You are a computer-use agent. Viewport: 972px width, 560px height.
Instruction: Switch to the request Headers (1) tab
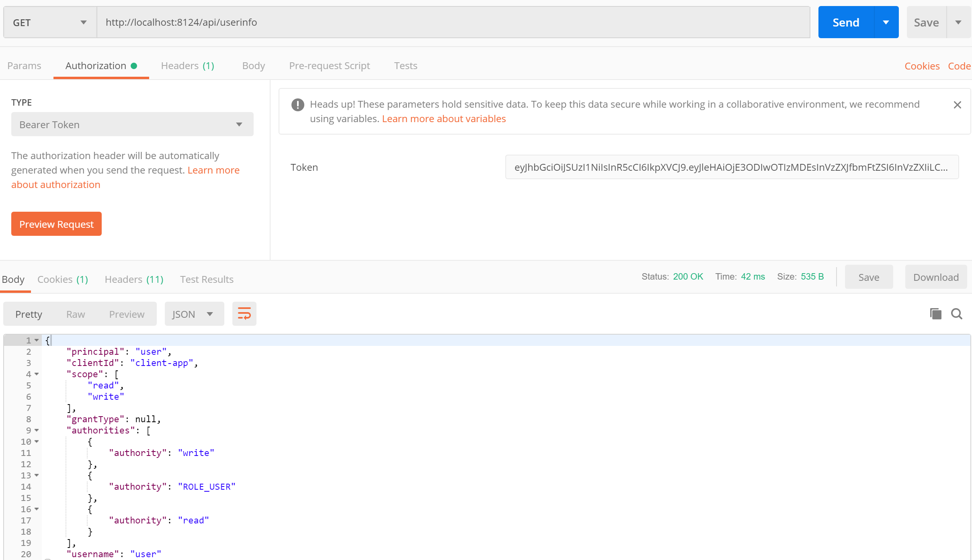pos(188,65)
